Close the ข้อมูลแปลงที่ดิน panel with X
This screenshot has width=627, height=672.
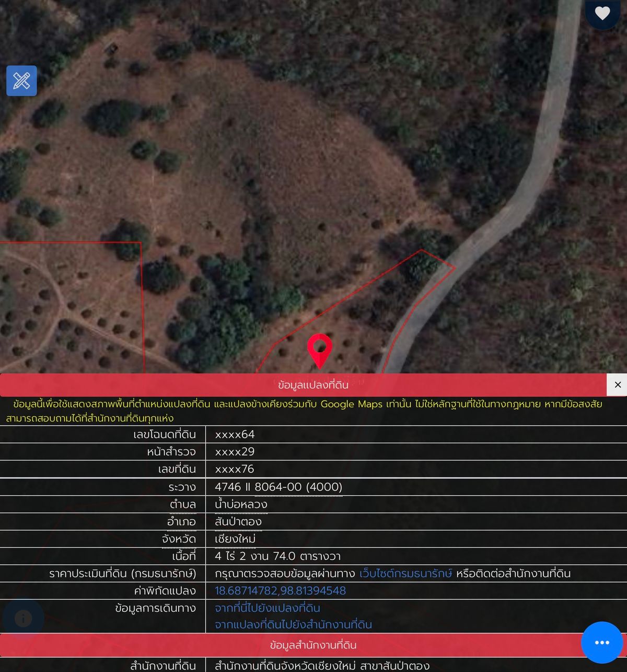pyautogui.click(x=618, y=385)
